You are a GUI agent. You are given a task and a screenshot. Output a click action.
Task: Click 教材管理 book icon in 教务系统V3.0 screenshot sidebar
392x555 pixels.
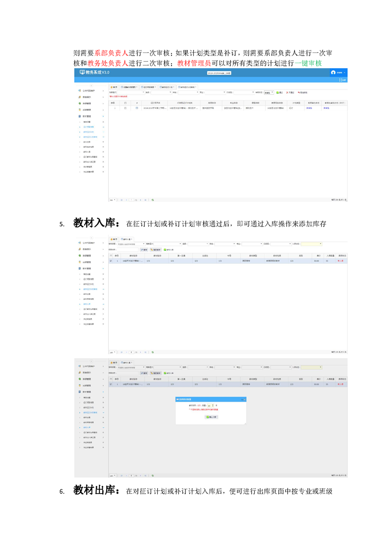[80, 116]
